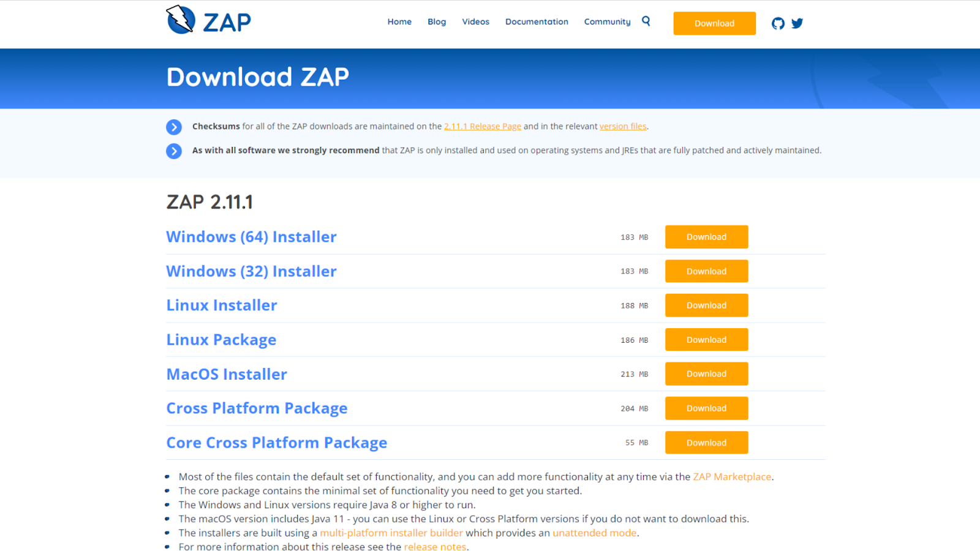Open the Blog menu item
The image size is (980, 551).
(437, 21)
